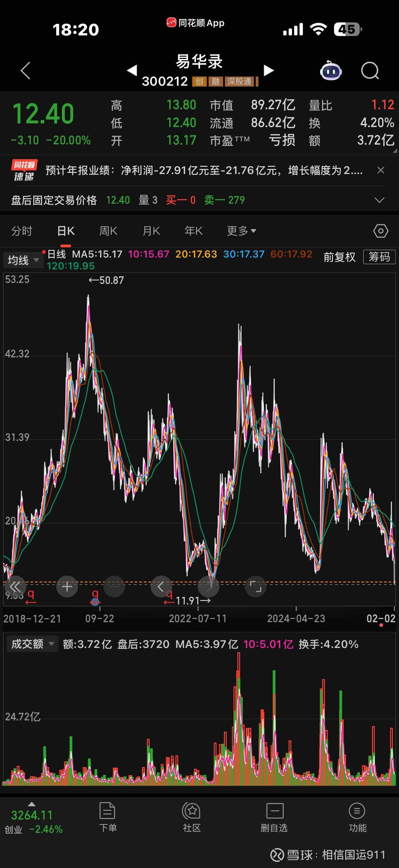Screen dimensions: 399x868
Task: Tap the 深股通 tag
Action: pos(239,81)
